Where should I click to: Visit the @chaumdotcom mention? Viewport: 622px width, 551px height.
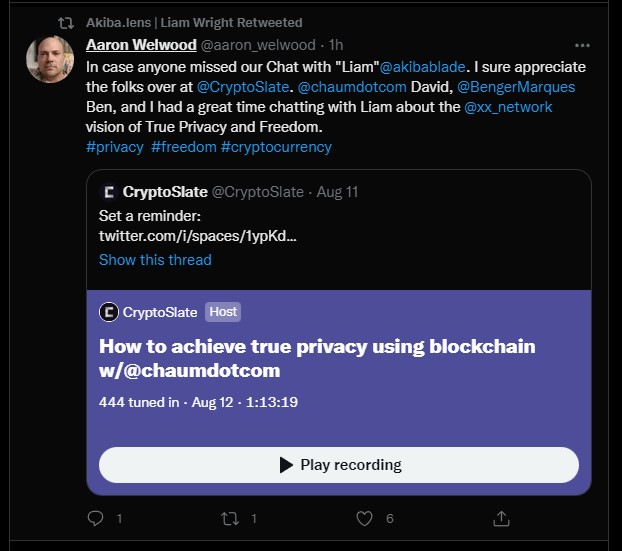point(352,87)
